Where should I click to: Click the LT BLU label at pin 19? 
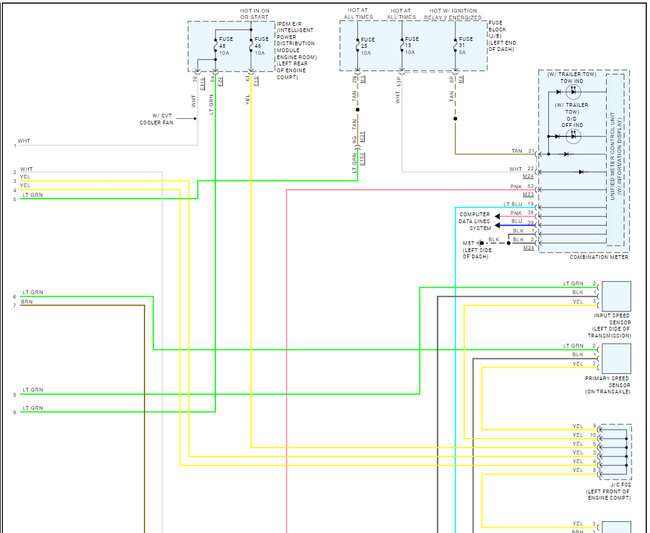click(x=514, y=204)
